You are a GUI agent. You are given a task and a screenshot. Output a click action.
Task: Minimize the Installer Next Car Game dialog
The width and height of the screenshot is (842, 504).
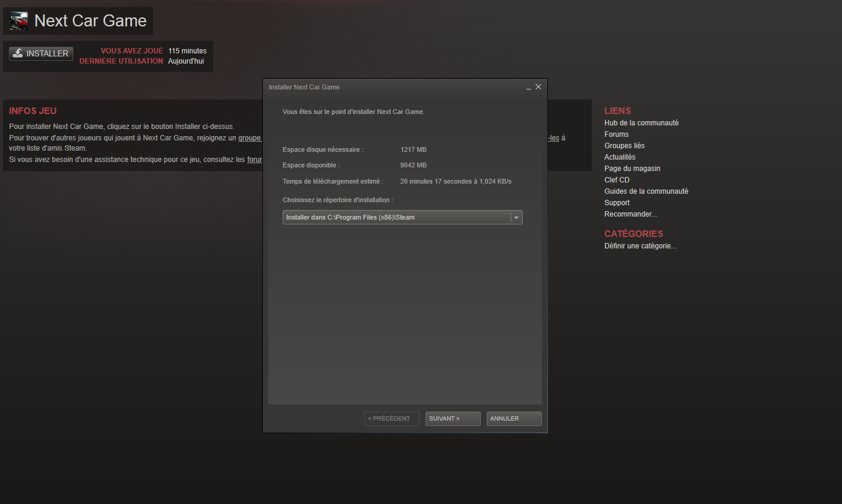point(529,88)
